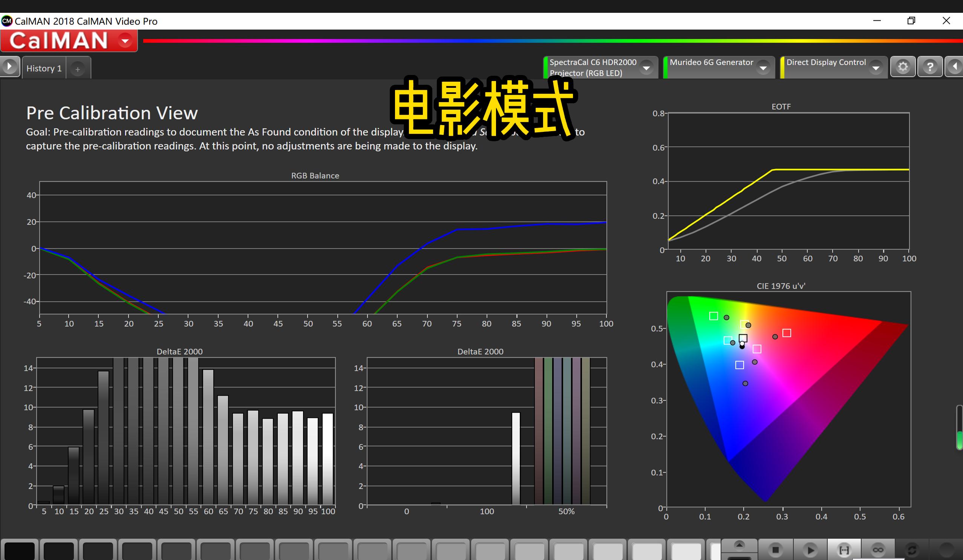The image size is (963, 560).
Task: Expand the left side panel arrow icon
Action: click(9, 66)
